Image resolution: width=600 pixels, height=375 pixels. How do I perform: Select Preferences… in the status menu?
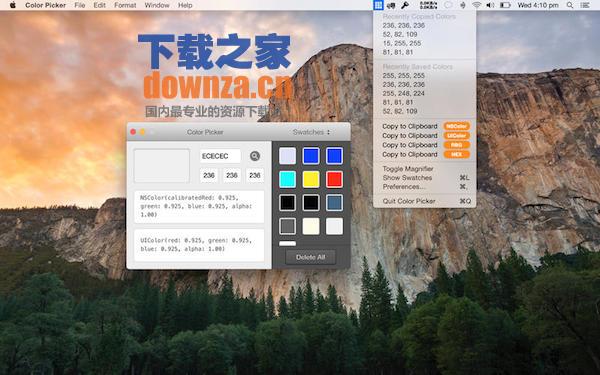424,187
